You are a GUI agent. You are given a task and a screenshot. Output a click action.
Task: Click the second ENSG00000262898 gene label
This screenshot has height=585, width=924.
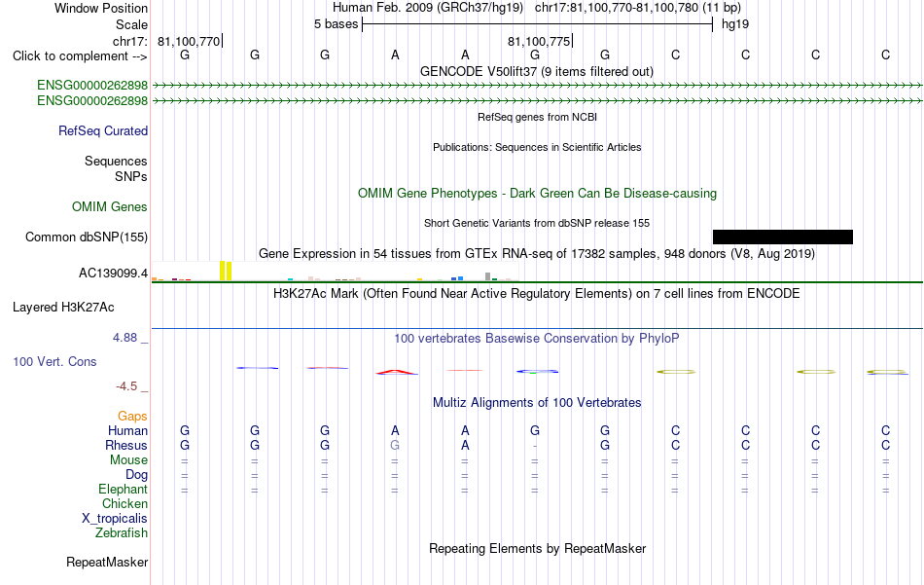(x=92, y=101)
